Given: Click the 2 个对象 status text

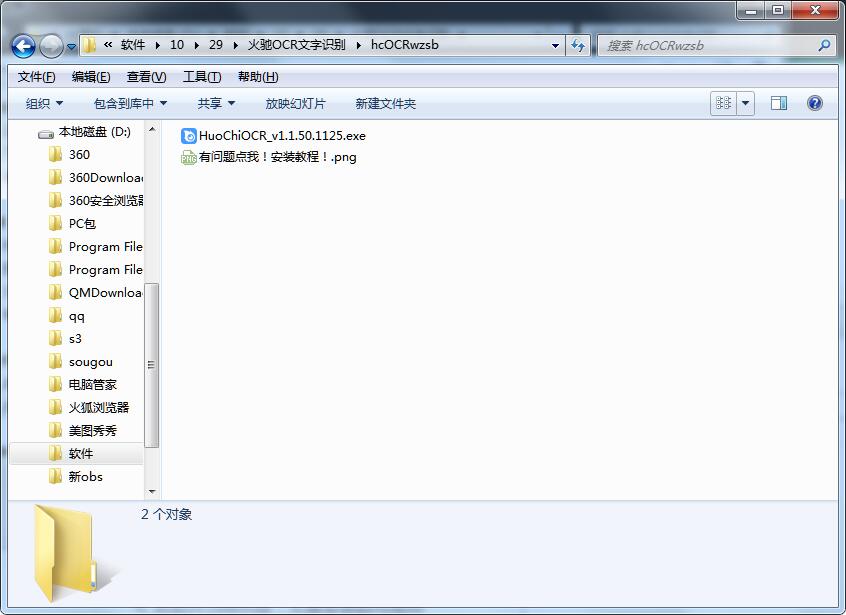Looking at the screenshot, I should pyautogui.click(x=167, y=515).
